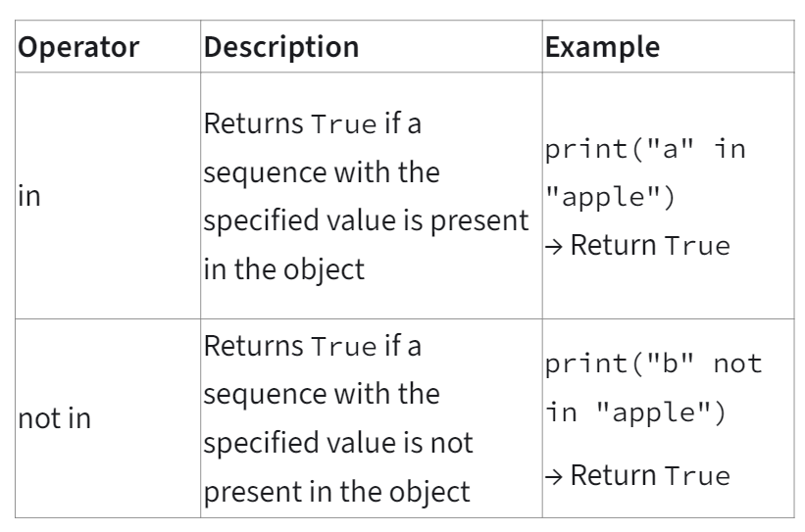This screenshot has height=532, width=805.
Task: Click the Example column header
Action: (602, 47)
